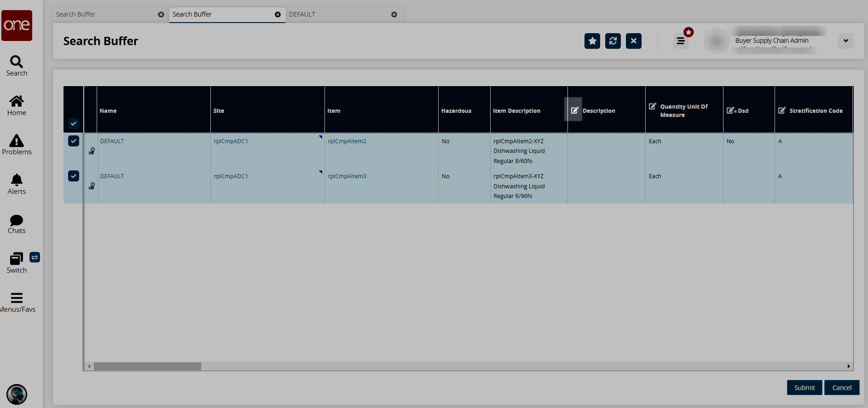Click the round avatar icon at sidebar bottom
The image size is (868, 408).
[17, 395]
